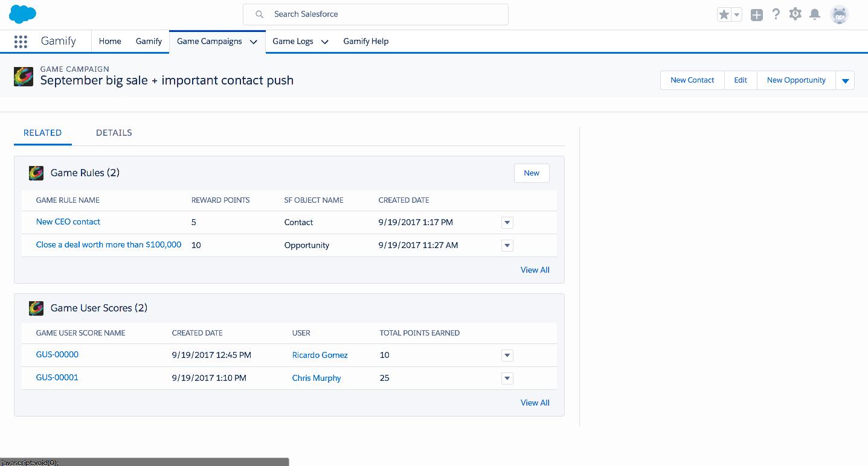Open the Chris Murphy user link
The height and width of the screenshot is (466, 868).
click(x=317, y=378)
